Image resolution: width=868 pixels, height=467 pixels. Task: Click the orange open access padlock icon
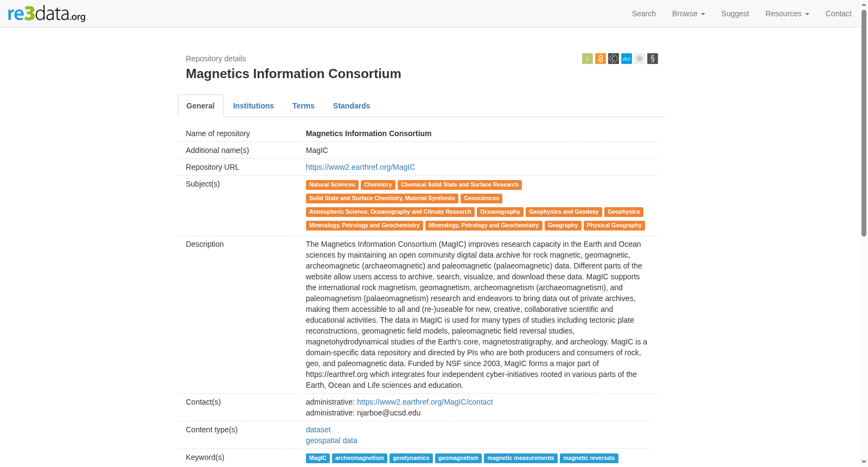[x=600, y=59]
